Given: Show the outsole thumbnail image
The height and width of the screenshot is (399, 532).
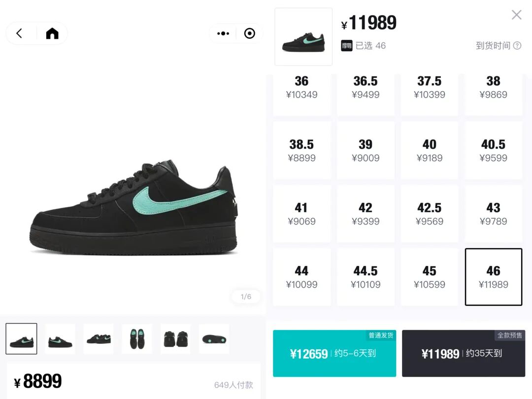Looking at the screenshot, I should [214, 339].
